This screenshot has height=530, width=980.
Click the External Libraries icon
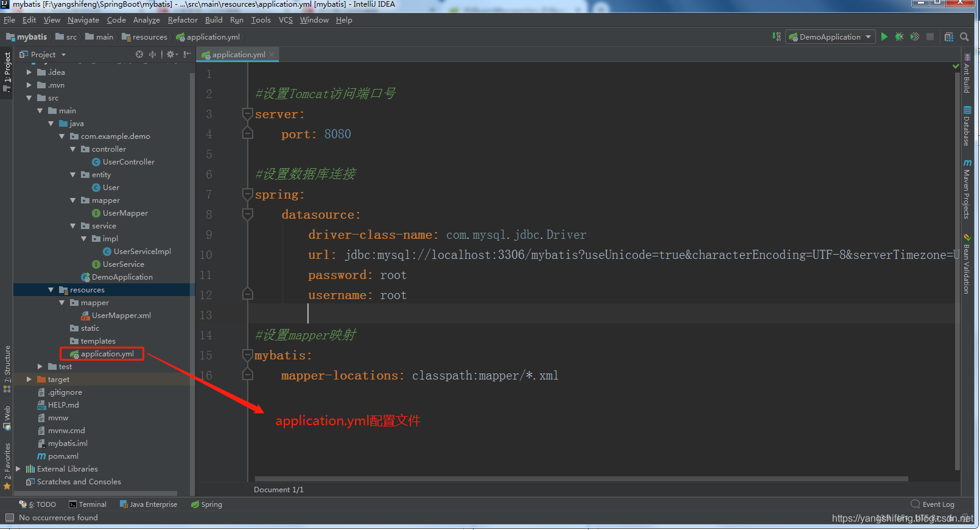tap(30, 469)
